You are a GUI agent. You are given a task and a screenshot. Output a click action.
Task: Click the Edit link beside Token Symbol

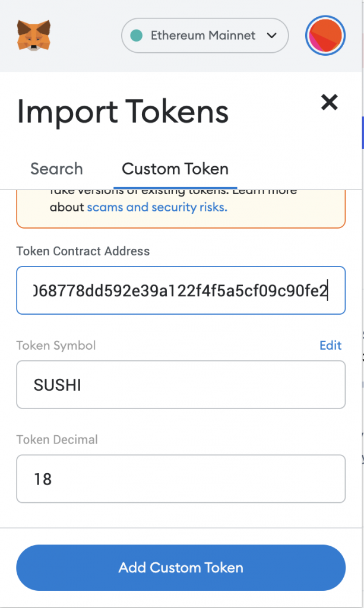coord(330,345)
